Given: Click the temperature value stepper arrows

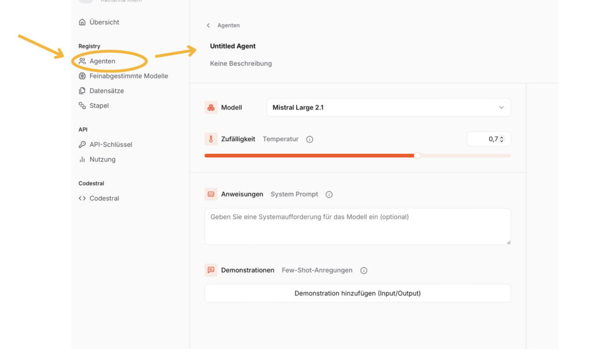Looking at the screenshot, I should (502, 139).
